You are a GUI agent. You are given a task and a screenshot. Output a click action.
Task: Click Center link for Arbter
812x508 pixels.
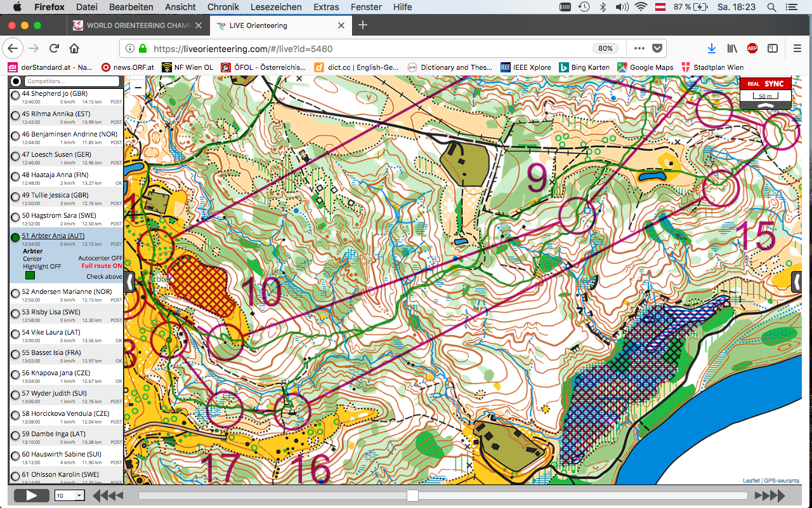click(32, 259)
